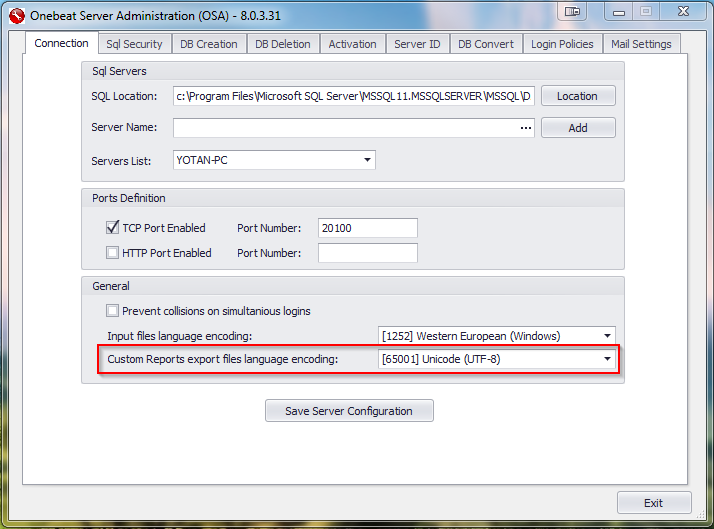Open the Activation tab
The image size is (714, 529).
click(352, 44)
